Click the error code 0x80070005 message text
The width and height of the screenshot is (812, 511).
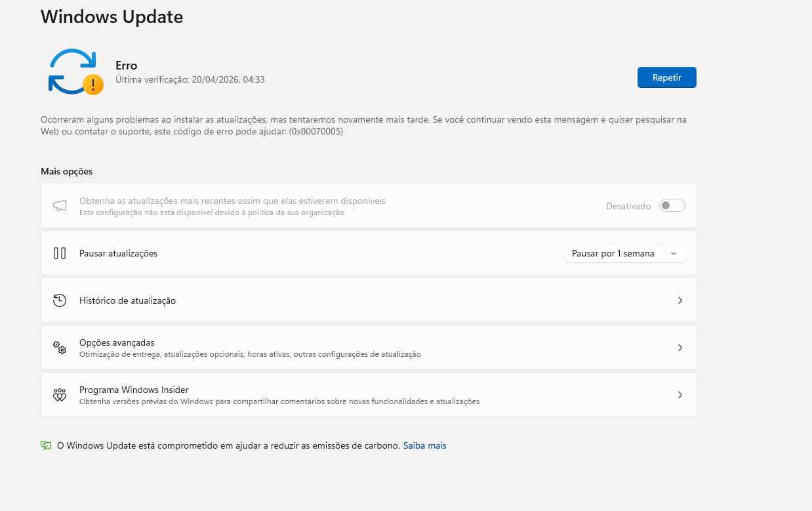coord(364,126)
